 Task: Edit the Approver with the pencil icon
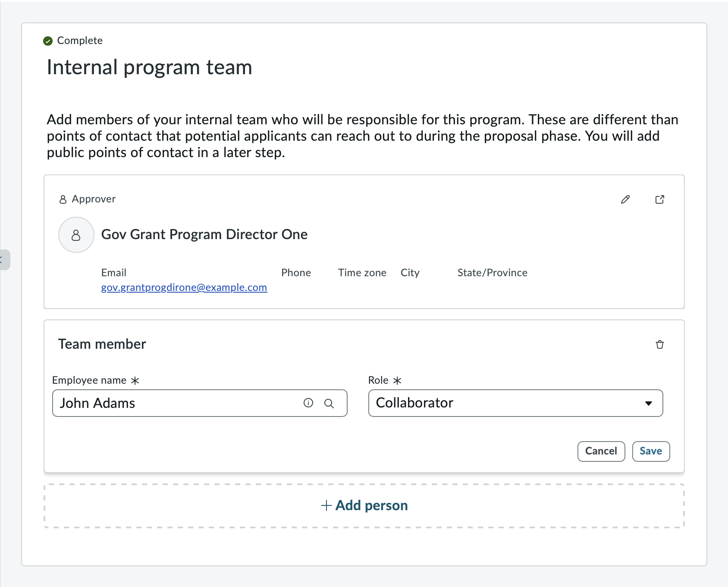[625, 199]
